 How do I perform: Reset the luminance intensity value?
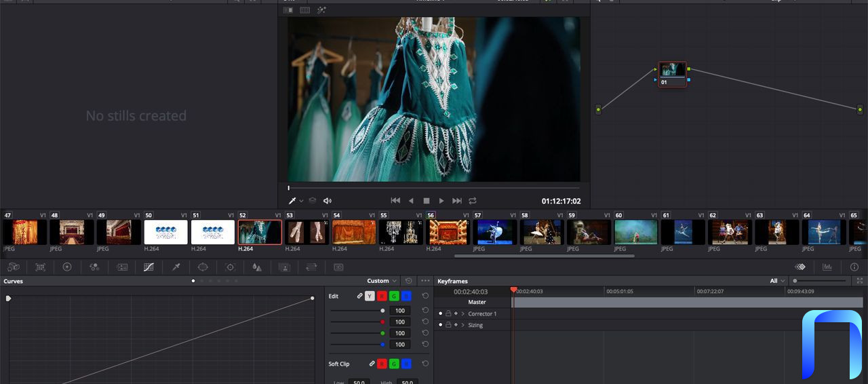point(425,311)
